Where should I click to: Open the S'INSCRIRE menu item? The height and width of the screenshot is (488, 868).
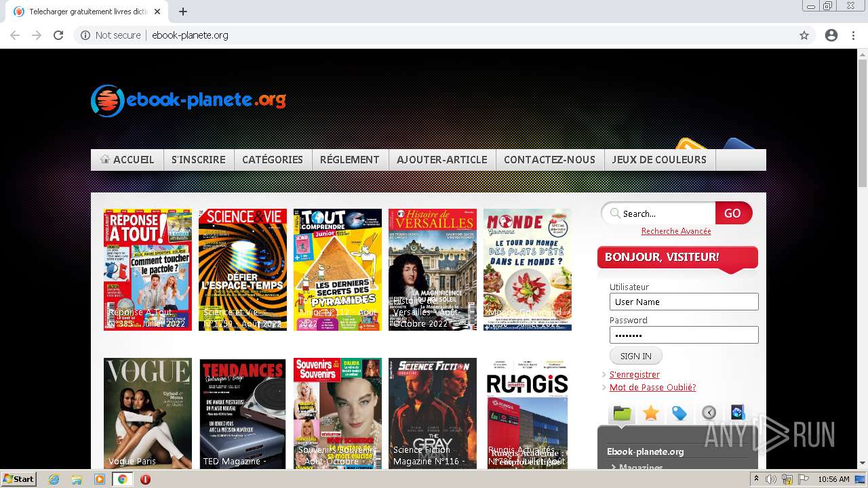(x=199, y=160)
